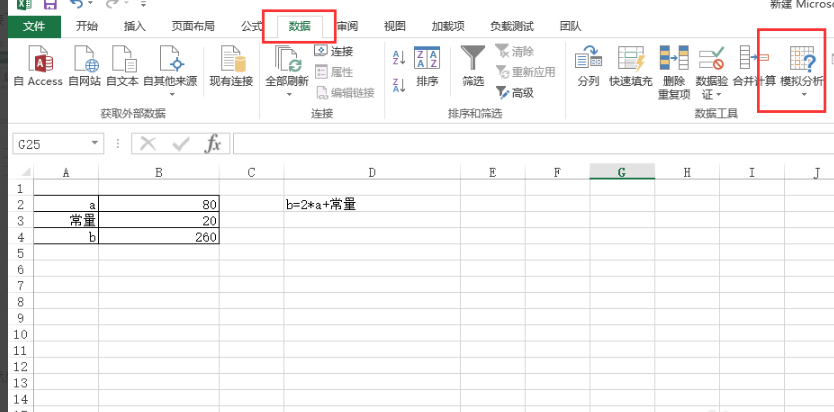The width and height of the screenshot is (834, 412).
Task: Switch to Page Layout (页面布局) tab
Action: pos(193,27)
